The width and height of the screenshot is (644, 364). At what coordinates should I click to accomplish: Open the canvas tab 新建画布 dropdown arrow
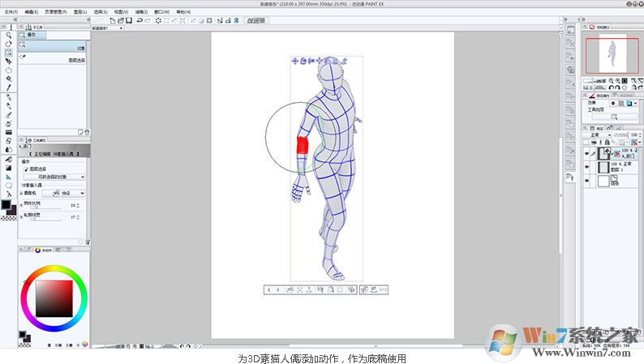[x=121, y=28]
